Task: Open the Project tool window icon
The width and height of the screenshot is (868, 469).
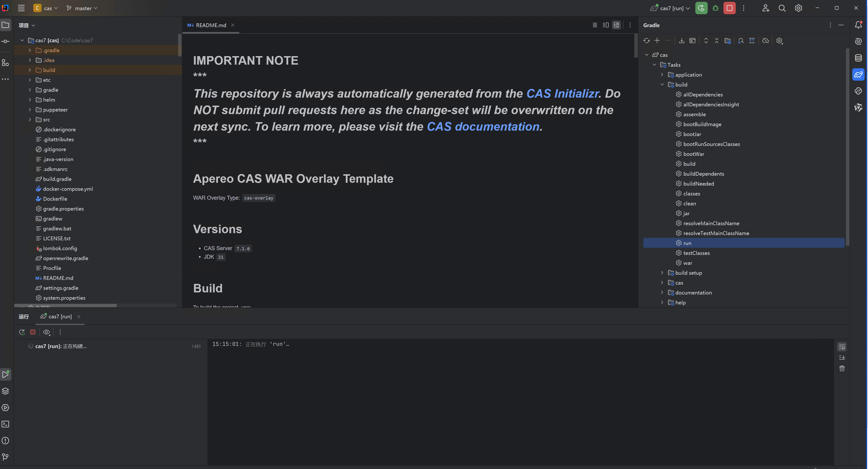Action: point(5,25)
